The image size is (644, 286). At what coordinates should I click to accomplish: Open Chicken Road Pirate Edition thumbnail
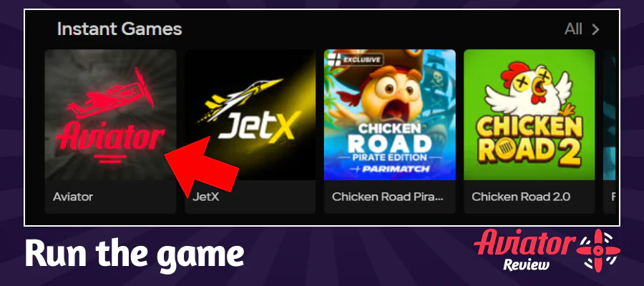click(390, 114)
